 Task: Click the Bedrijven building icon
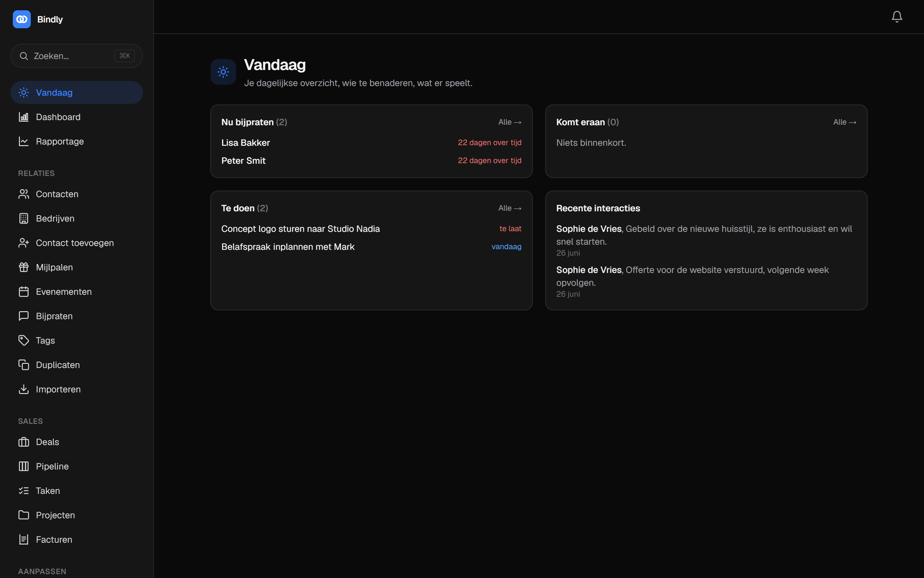[x=24, y=219]
